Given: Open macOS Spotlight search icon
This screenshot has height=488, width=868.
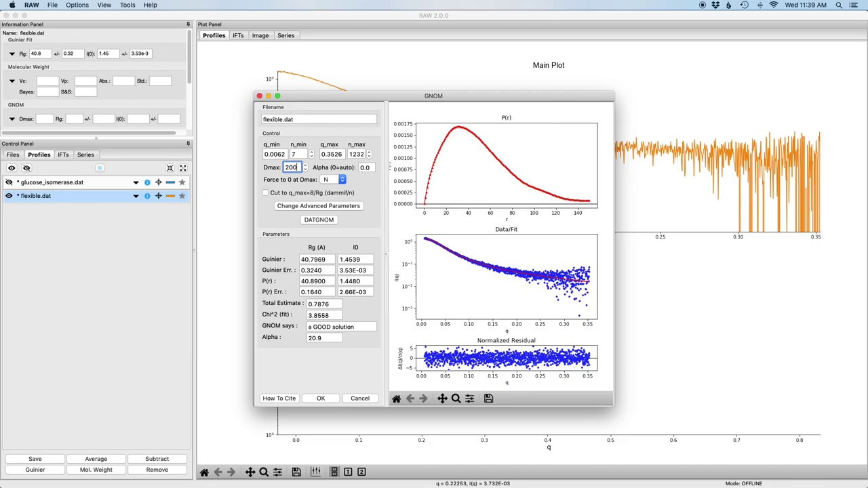Looking at the screenshot, I should (x=839, y=5).
